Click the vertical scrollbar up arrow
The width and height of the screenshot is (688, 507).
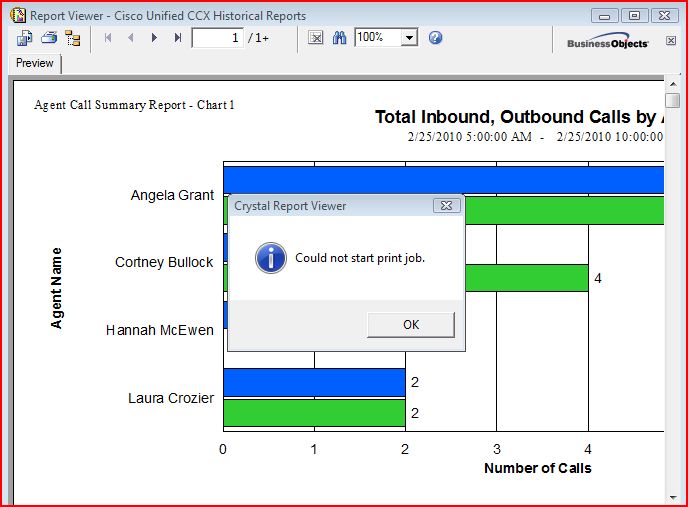673,84
